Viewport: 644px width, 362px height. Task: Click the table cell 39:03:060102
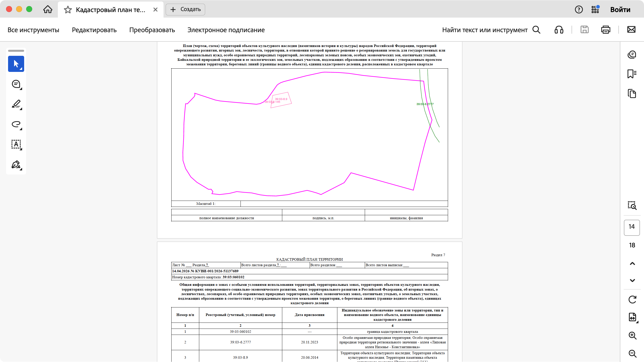240,332
